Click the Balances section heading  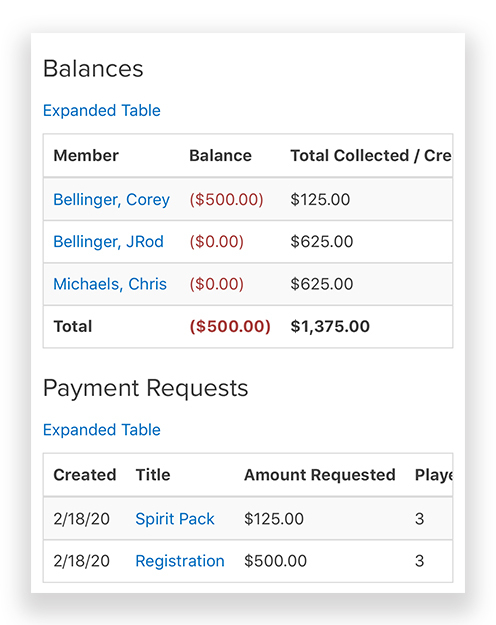[x=93, y=69]
